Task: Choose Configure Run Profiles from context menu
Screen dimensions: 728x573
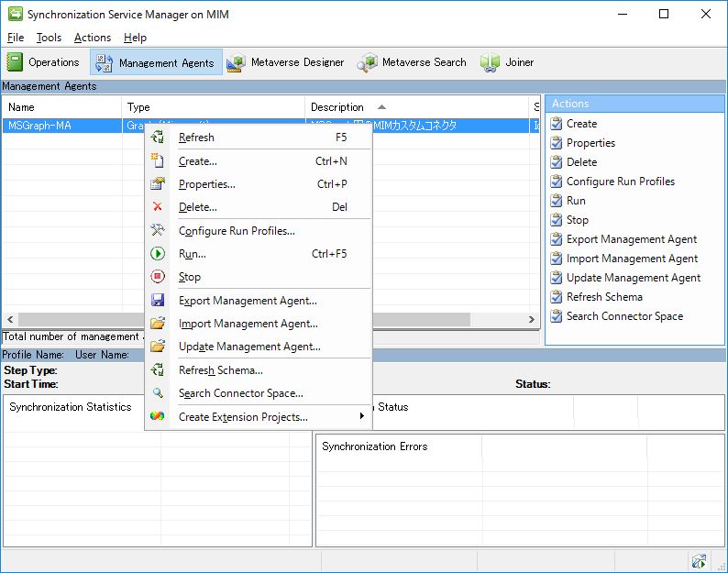Action: [237, 231]
